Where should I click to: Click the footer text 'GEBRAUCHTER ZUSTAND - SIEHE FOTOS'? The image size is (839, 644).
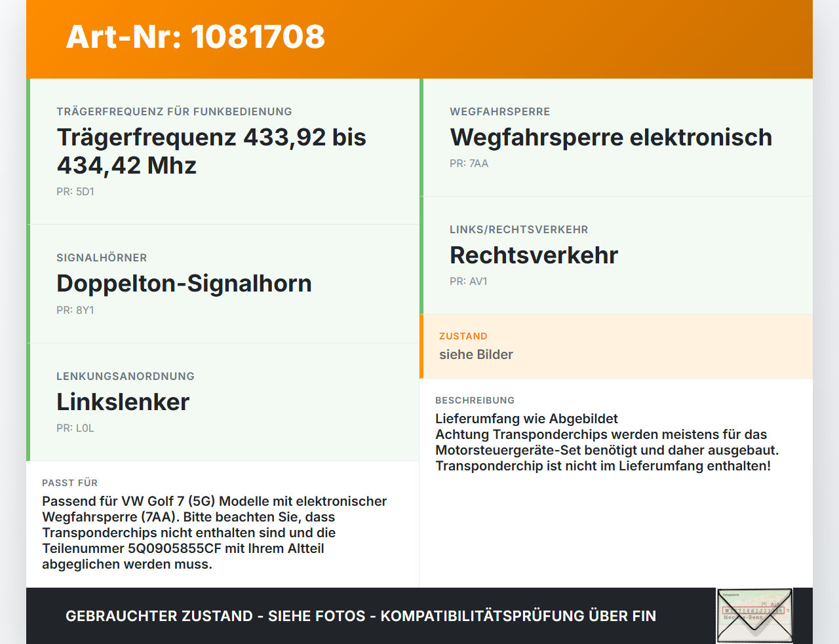[216, 616]
